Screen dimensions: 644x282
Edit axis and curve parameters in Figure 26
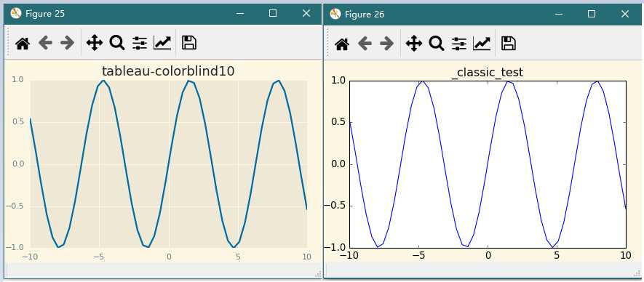coord(482,43)
